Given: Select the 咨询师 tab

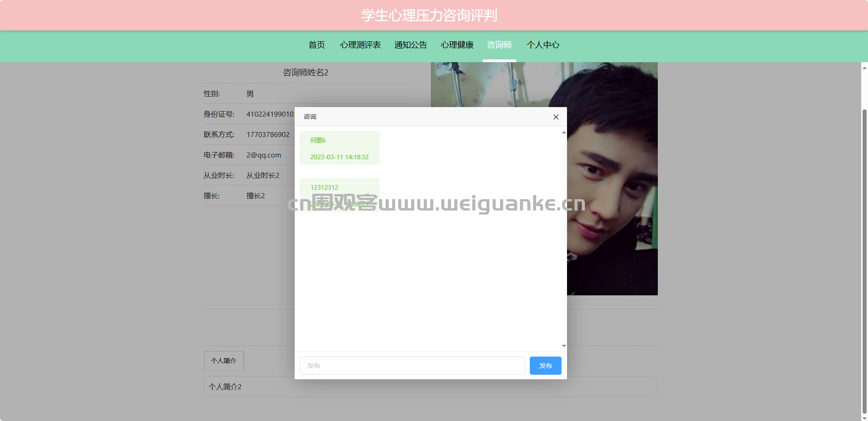Looking at the screenshot, I should coord(499,45).
